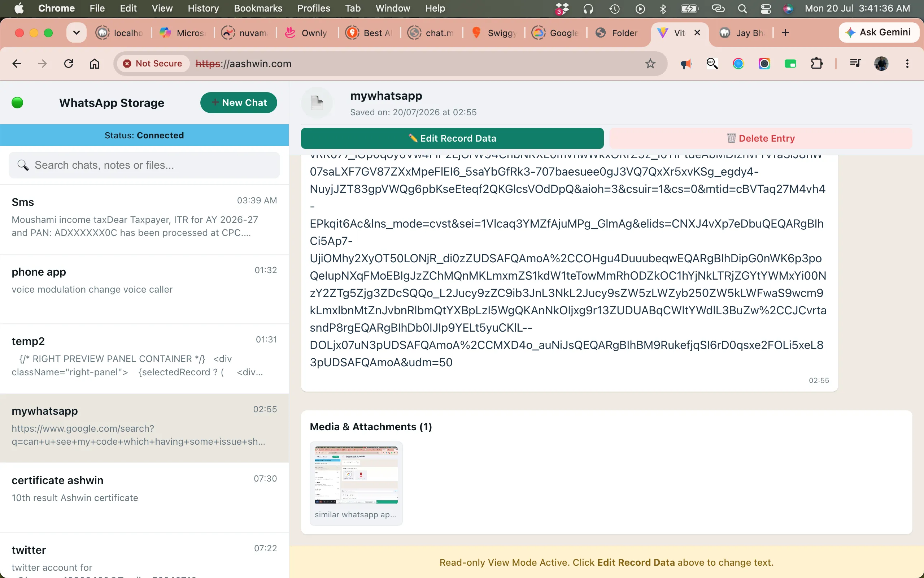924x578 pixels.
Task: Switch to the Microsoft tab
Action: coord(183,33)
